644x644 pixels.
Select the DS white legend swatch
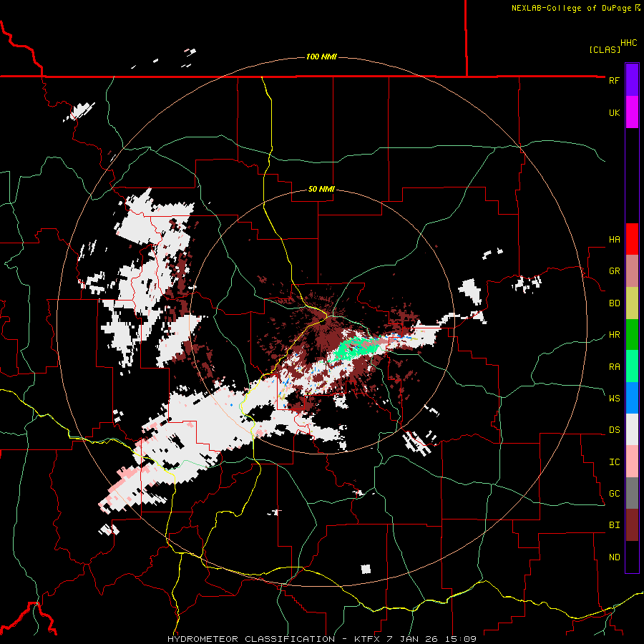(x=632, y=429)
